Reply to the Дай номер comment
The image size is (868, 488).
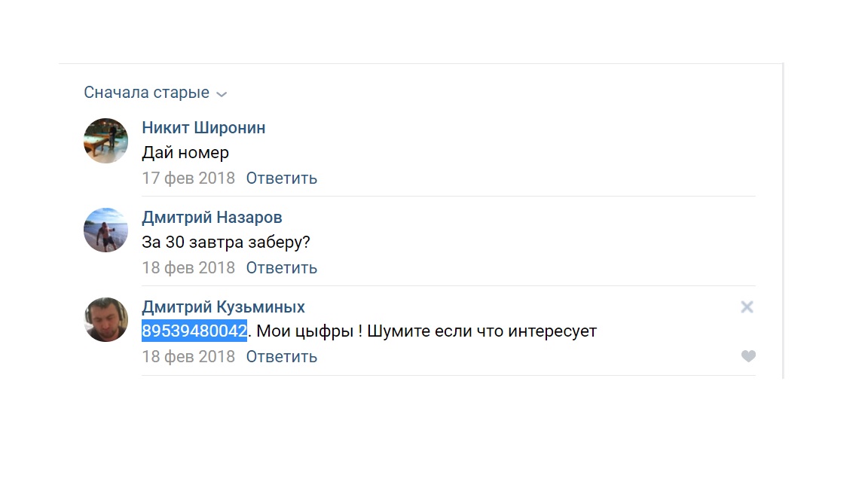(x=282, y=178)
